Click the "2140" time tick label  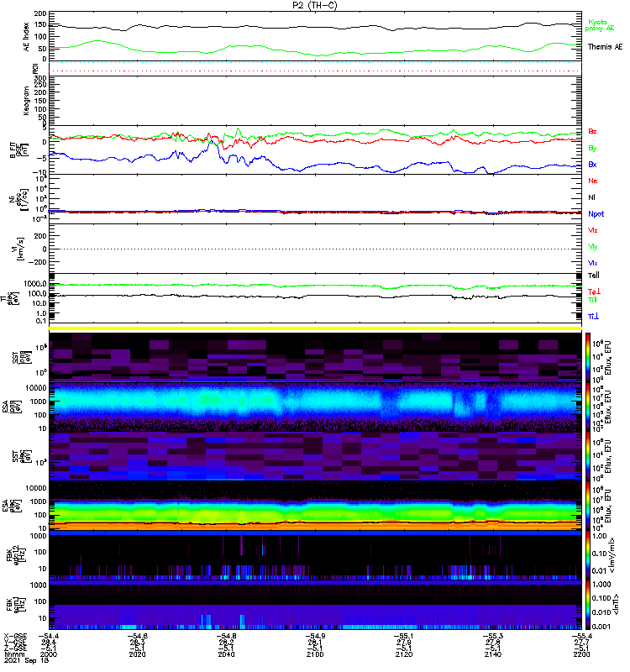pos(493,654)
